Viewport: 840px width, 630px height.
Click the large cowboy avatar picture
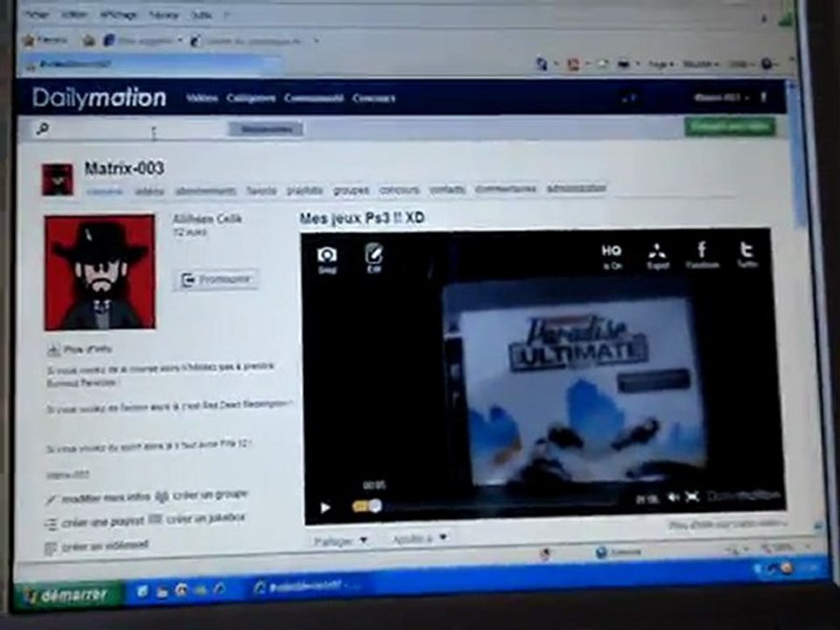100,272
